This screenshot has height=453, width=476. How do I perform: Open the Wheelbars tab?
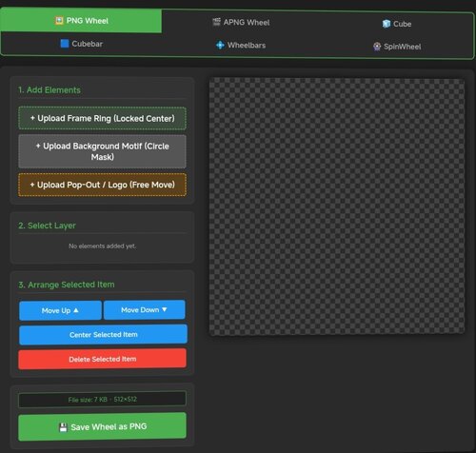tap(241, 45)
